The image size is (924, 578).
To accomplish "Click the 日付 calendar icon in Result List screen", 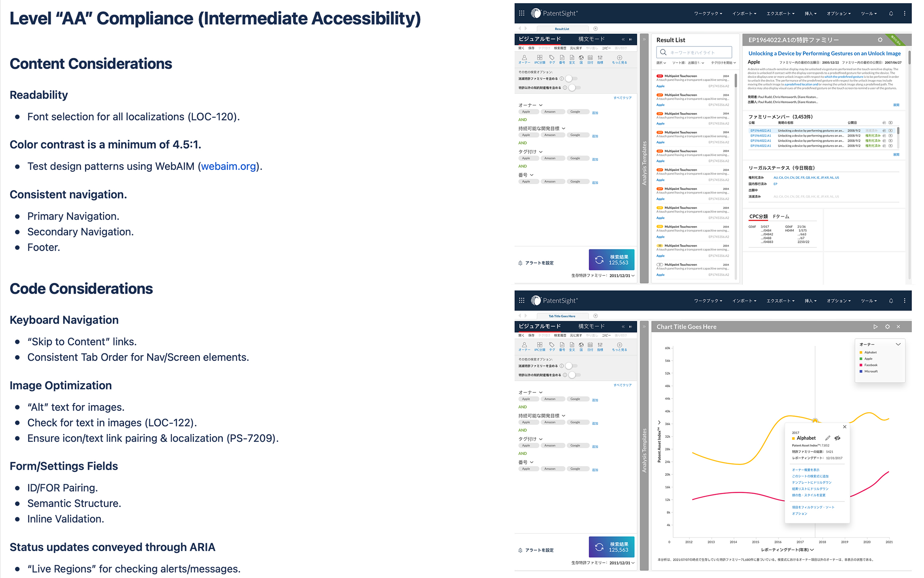I will pos(590,59).
